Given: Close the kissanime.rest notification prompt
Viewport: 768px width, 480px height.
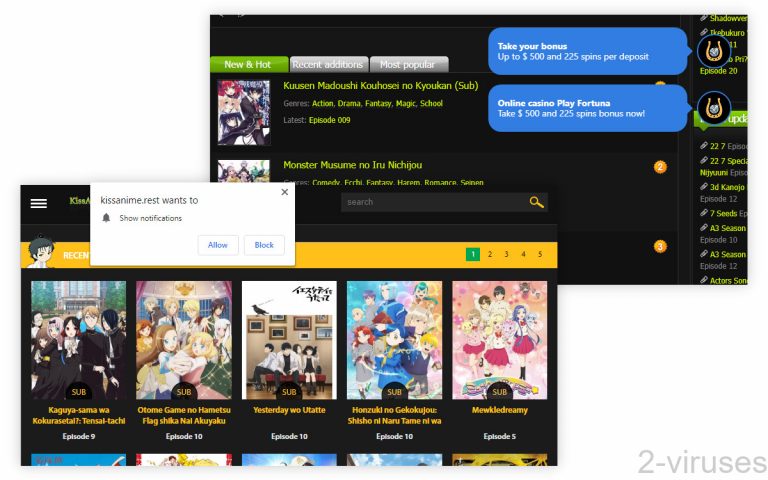Looking at the screenshot, I should click(x=285, y=192).
